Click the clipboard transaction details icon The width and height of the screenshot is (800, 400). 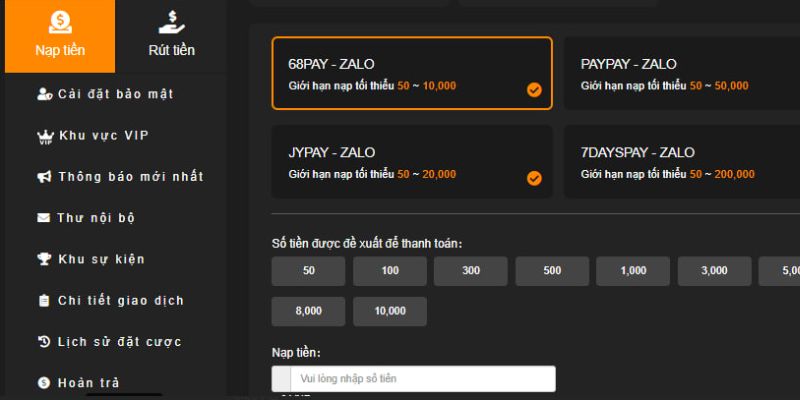pyautogui.click(x=44, y=301)
